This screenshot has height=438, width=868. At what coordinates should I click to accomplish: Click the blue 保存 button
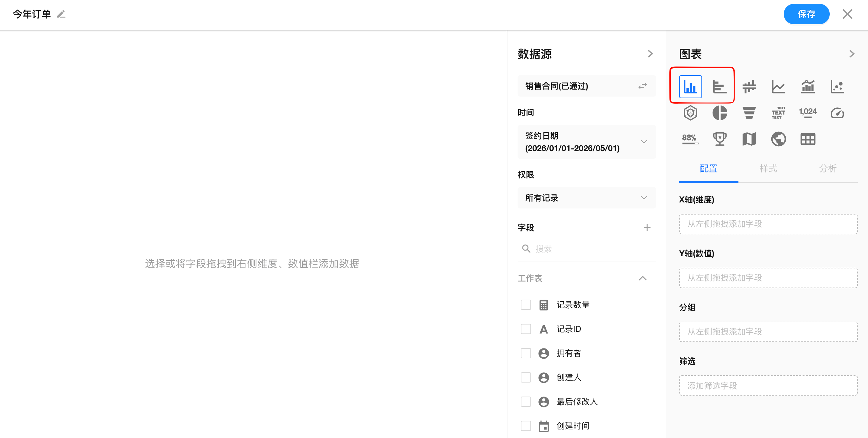(806, 14)
